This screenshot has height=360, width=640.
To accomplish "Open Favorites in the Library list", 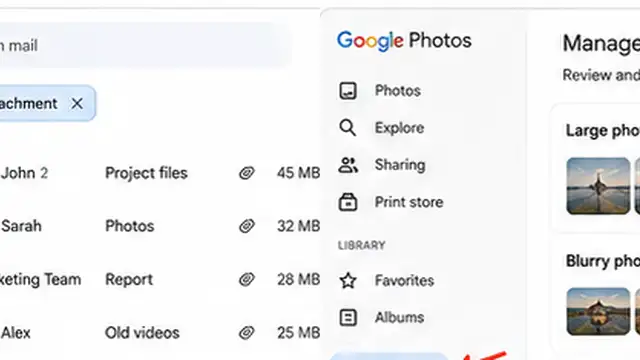I will click(404, 280).
